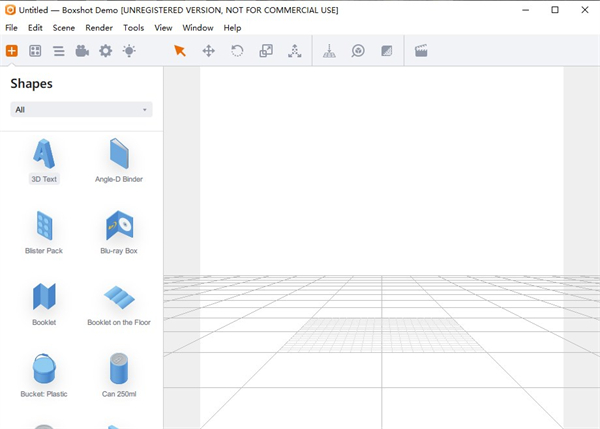
Task: Click the orange Add Shapes panel icon
Action: click(12, 51)
